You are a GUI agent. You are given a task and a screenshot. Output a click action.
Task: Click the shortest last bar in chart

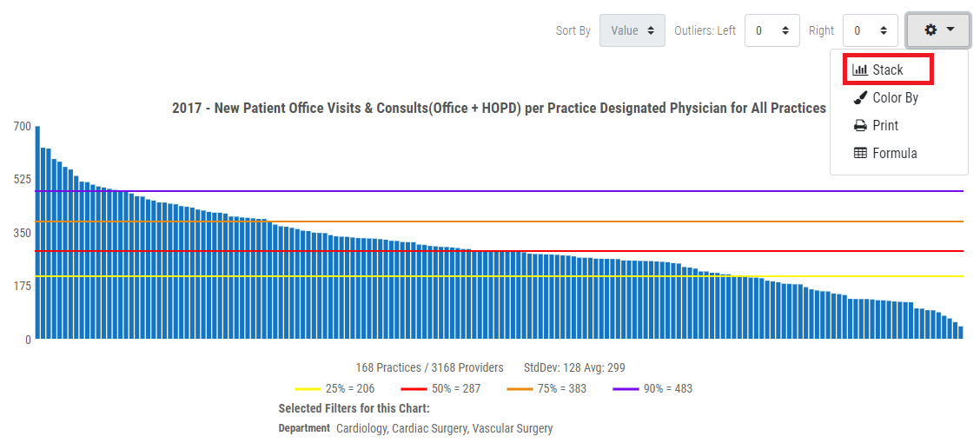[960, 333]
